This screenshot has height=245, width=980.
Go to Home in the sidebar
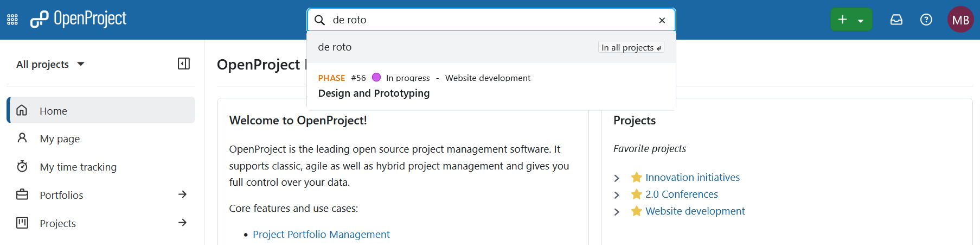point(101,110)
